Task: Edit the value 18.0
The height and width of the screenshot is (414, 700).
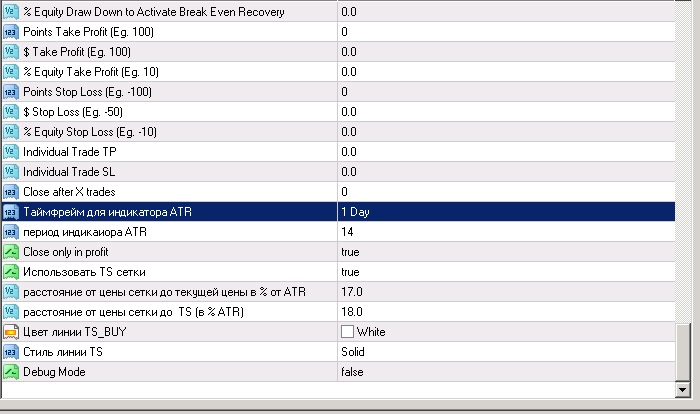Action: [506, 312]
